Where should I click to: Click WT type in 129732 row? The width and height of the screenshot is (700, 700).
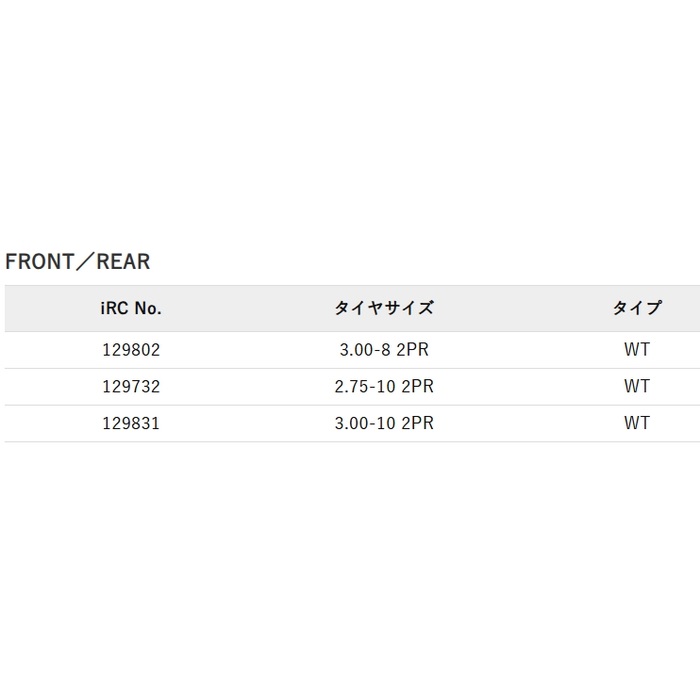637,386
